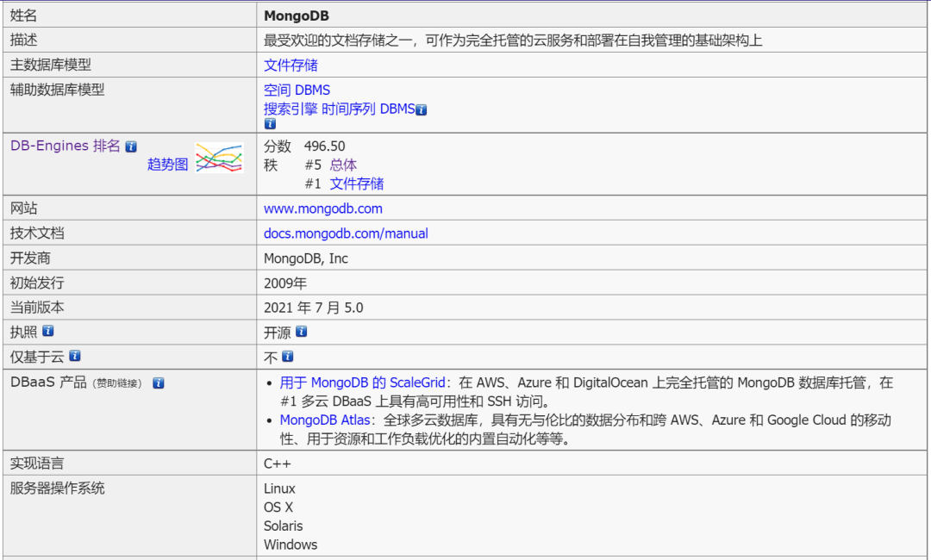Click 姓名 row label
The width and height of the screenshot is (931, 560).
pos(24,16)
